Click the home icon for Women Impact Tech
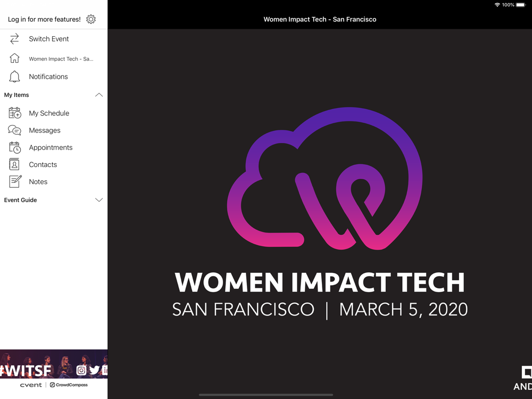The height and width of the screenshot is (399, 532). (14, 59)
